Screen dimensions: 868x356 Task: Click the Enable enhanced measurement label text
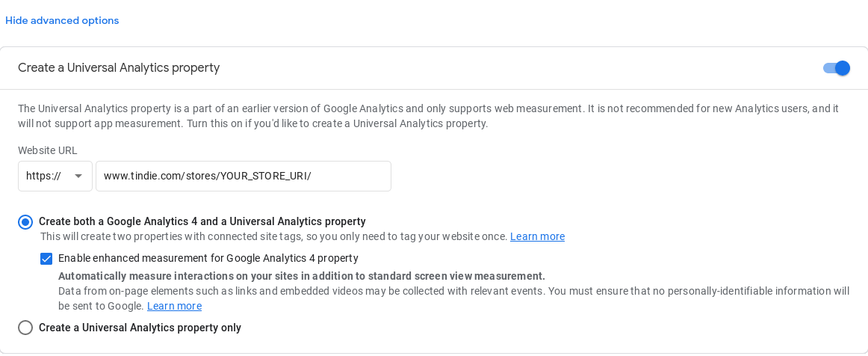(x=208, y=258)
